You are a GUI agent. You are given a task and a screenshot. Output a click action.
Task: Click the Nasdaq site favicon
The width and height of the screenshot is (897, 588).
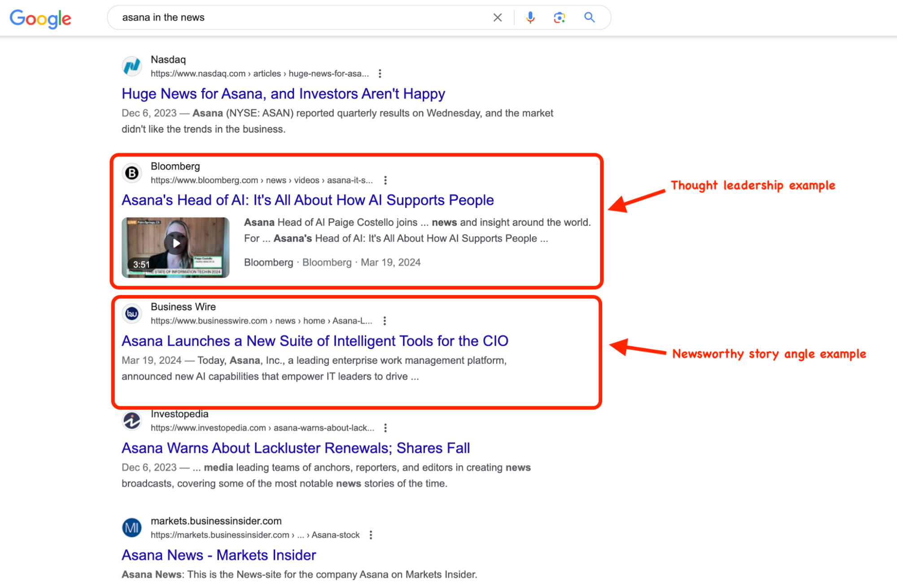point(132,66)
